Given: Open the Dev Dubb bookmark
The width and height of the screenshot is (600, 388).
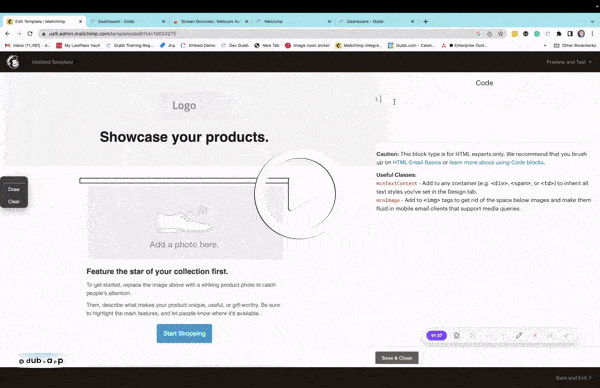Looking at the screenshot, I should pos(235,45).
